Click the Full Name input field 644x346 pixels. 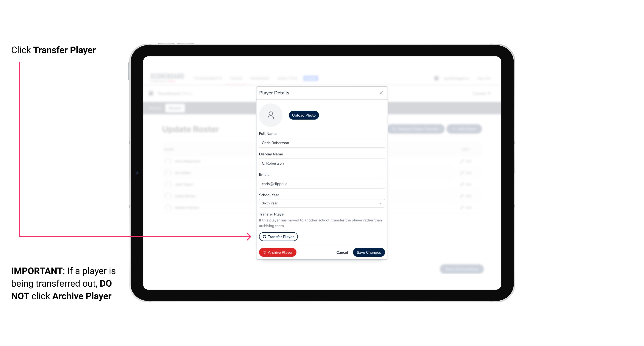pos(322,142)
